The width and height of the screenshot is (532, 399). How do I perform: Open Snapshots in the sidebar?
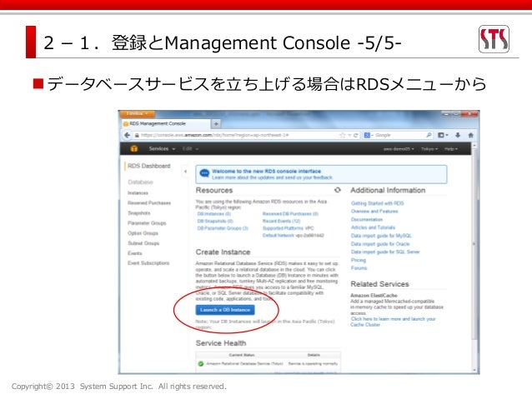tap(138, 213)
